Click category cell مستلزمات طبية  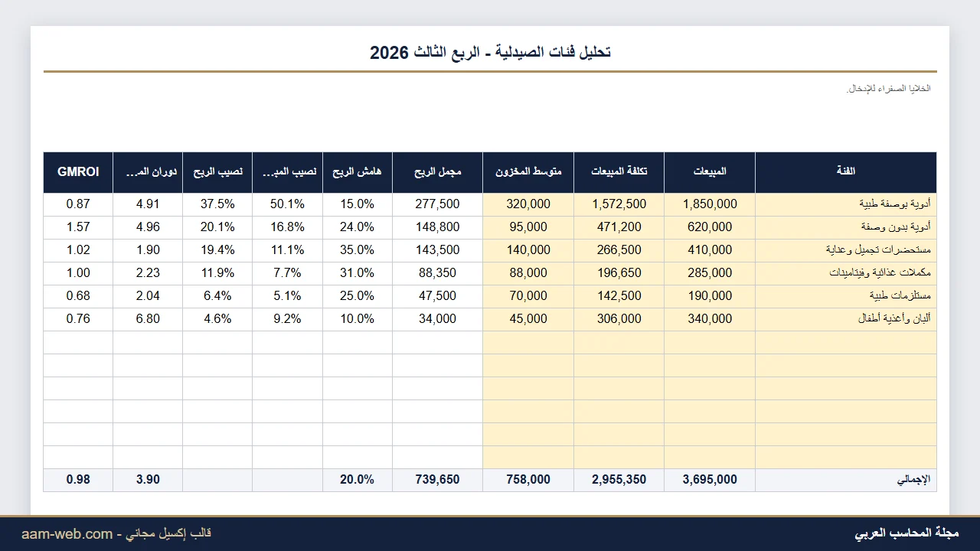point(846,296)
